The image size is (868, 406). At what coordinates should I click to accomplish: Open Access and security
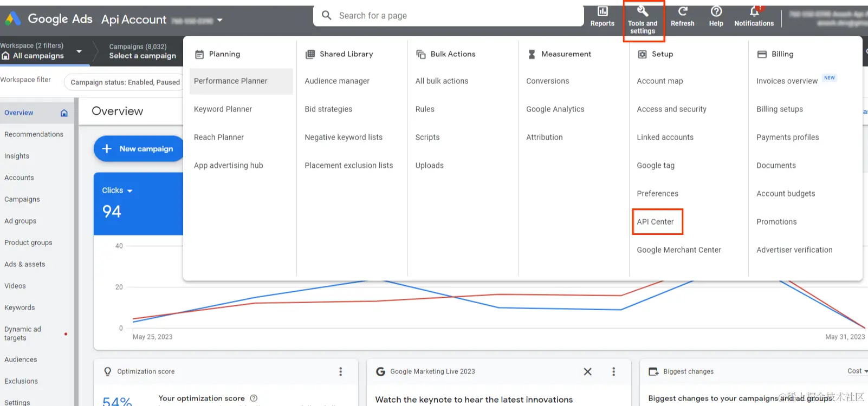point(671,109)
